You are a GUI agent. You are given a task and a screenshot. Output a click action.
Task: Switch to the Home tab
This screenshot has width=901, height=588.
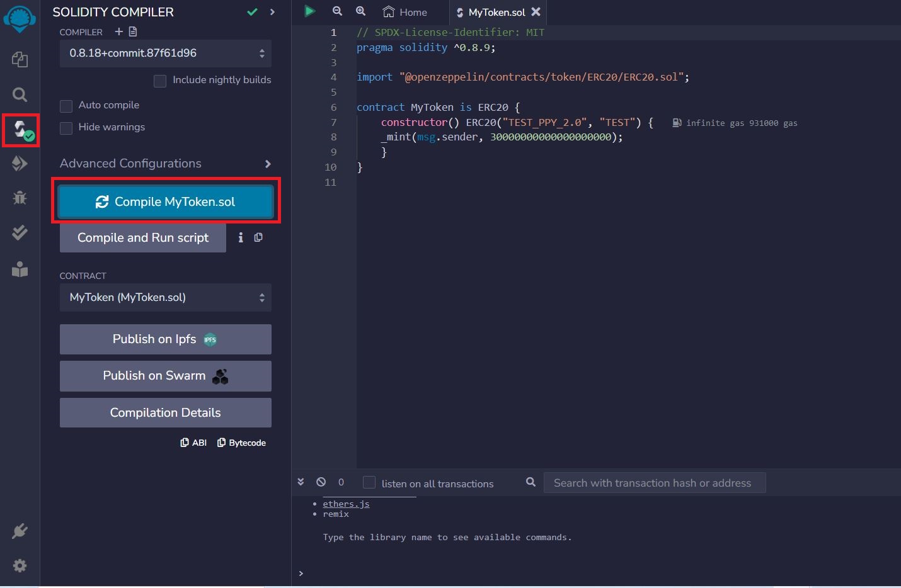[x=405, y=12]
